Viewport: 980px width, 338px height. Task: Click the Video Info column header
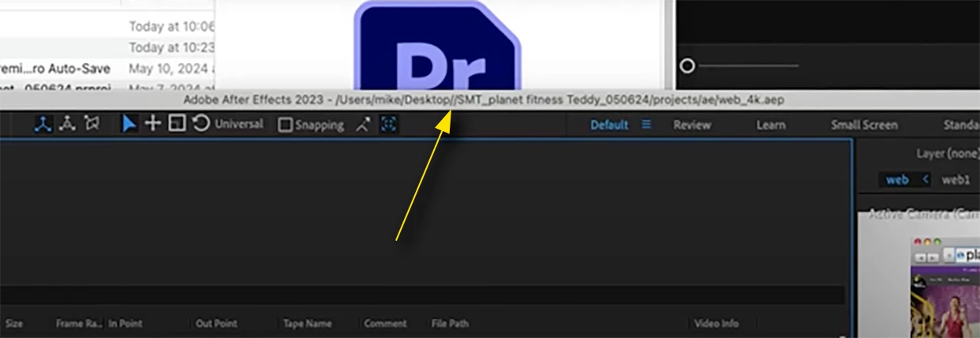pyautogui.click(x=716, y=323)
